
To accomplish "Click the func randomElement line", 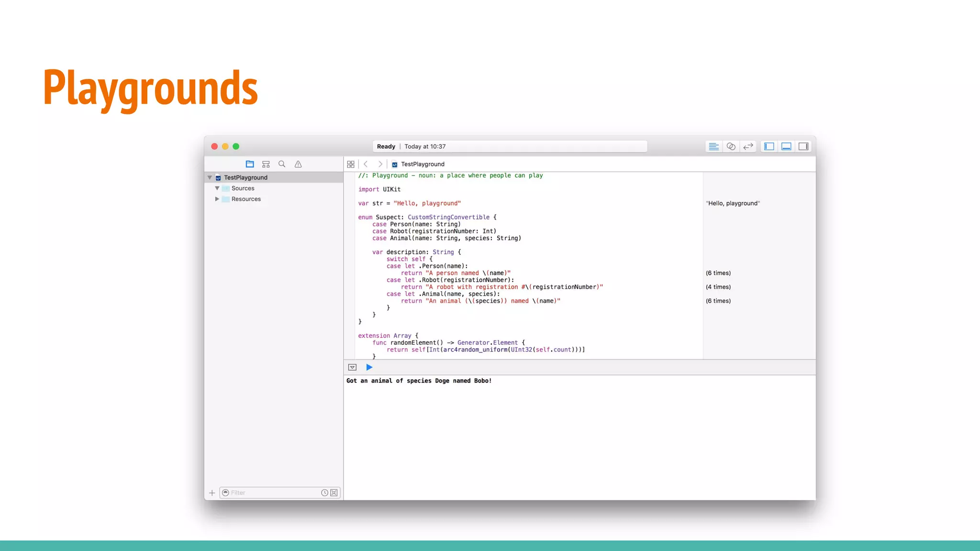I will (x=448, y=343).
